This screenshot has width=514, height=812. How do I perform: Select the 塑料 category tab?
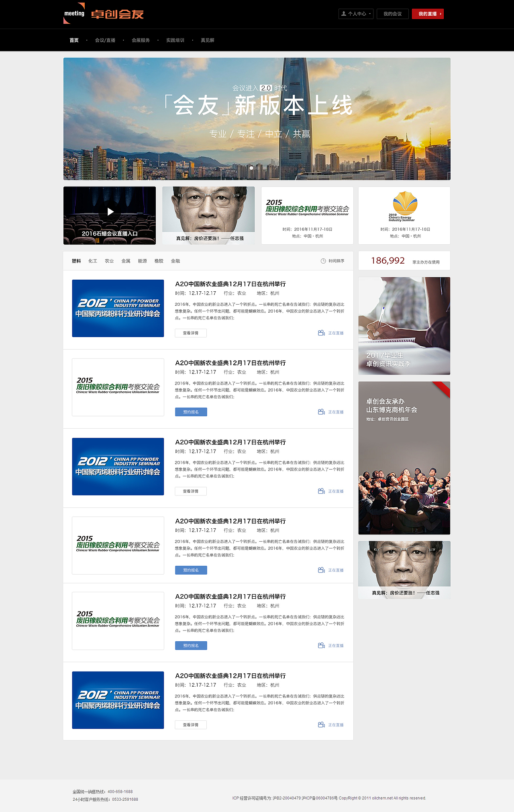76,261
